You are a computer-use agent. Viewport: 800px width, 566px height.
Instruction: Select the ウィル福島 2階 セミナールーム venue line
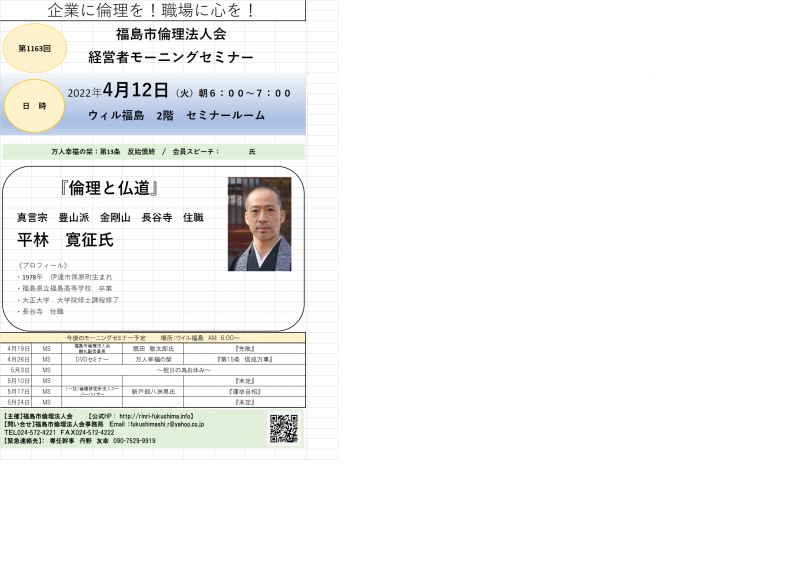177,115
